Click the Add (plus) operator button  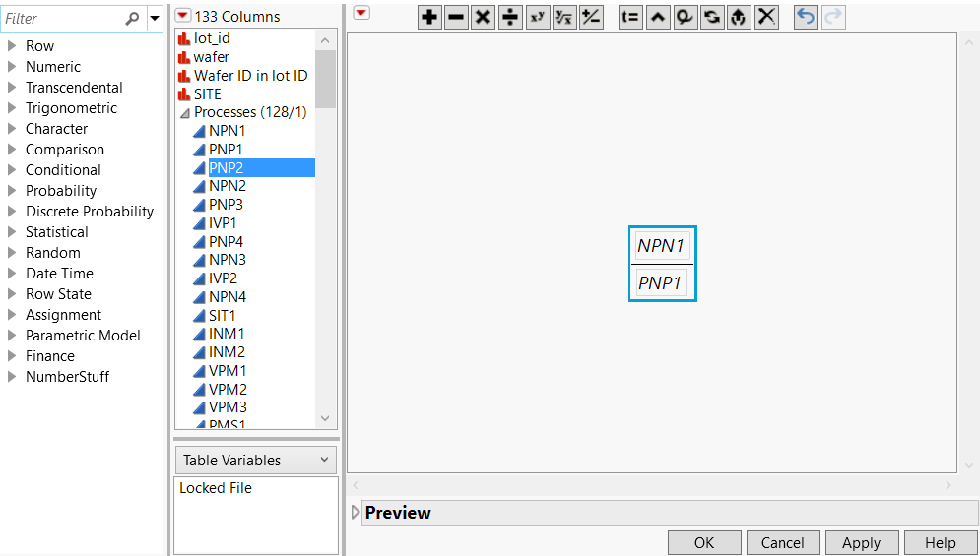(x=429, y=17)
